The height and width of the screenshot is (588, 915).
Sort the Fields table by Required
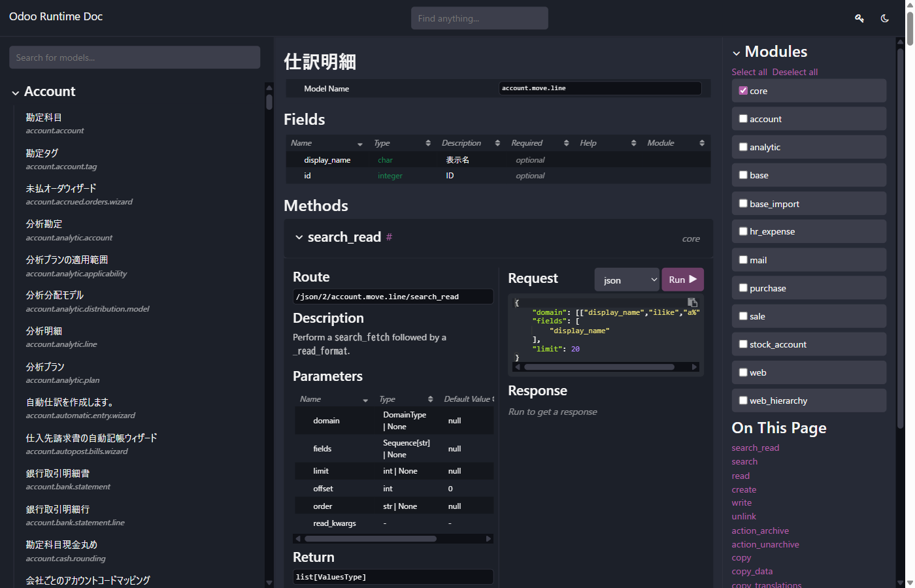pyautogui.click(x=540, y=143)
